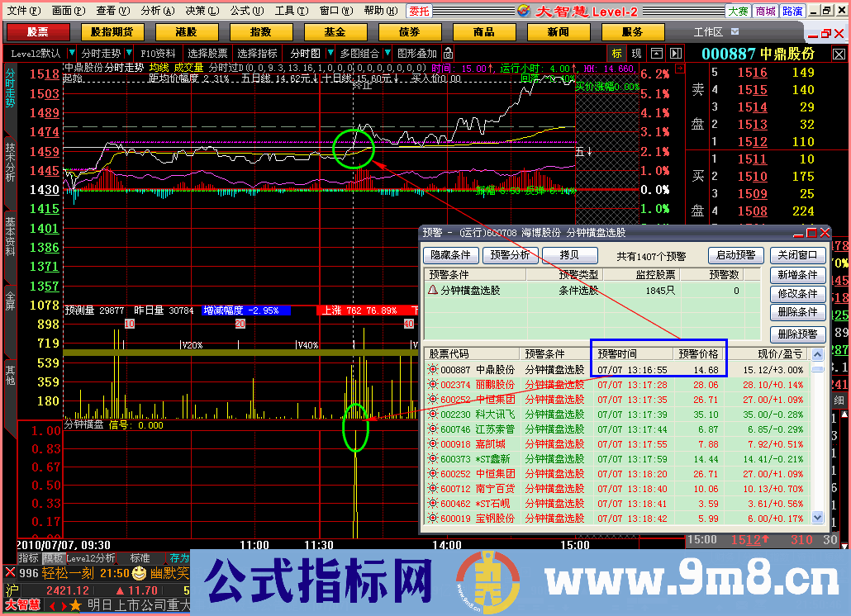Click the lock icon beside 图形叠加
Image resolution: width=851 pixels, height=616 pixels.
click(448, 54)
